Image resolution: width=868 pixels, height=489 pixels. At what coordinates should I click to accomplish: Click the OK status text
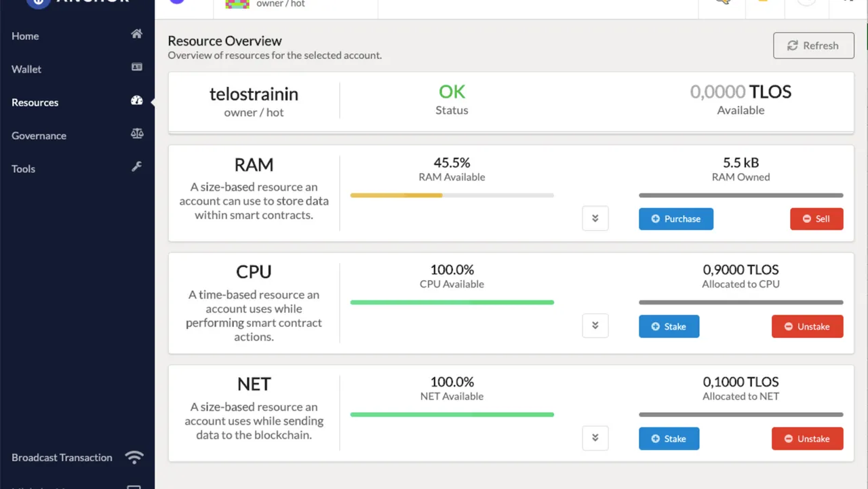click(x=452, y=92)
